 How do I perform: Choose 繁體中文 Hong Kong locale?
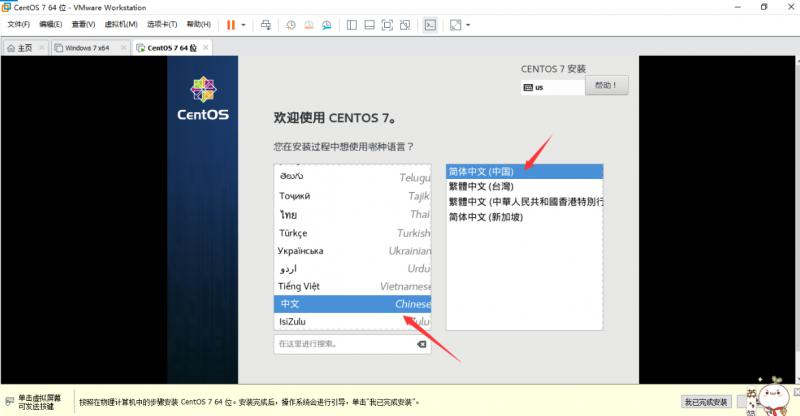(524, 202)
